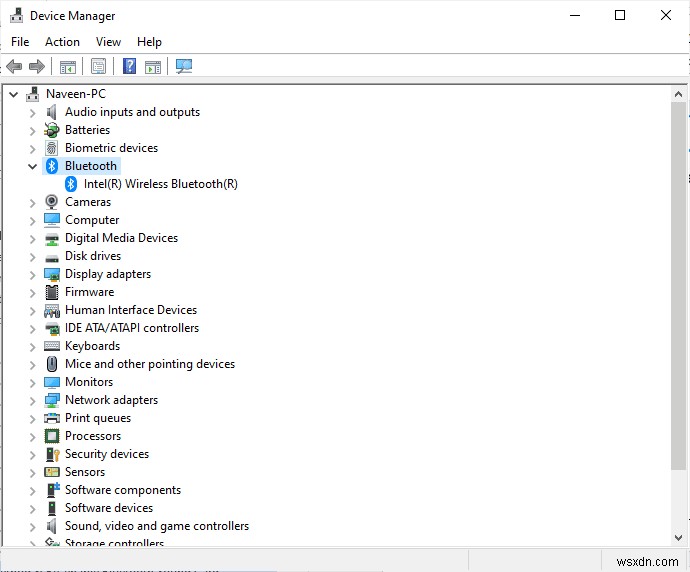Expand the Display adapters chevron
The width and height of the screenshot is (690, 572).
point(33,275)
